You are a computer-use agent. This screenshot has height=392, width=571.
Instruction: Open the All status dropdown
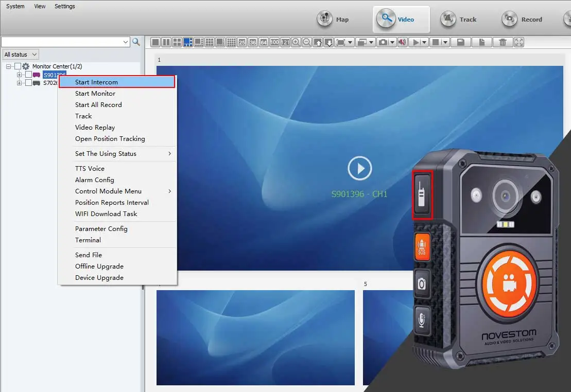(x=21, y=55)
